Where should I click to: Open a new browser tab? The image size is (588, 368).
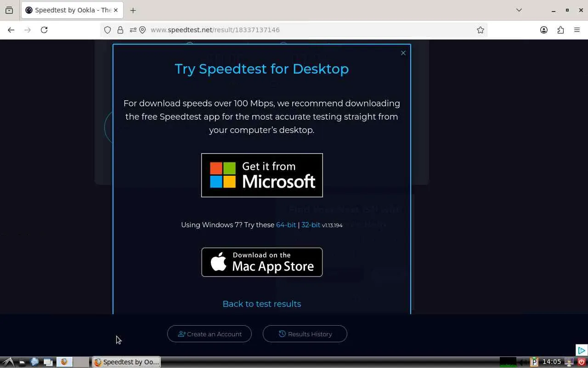click(133, 10)
